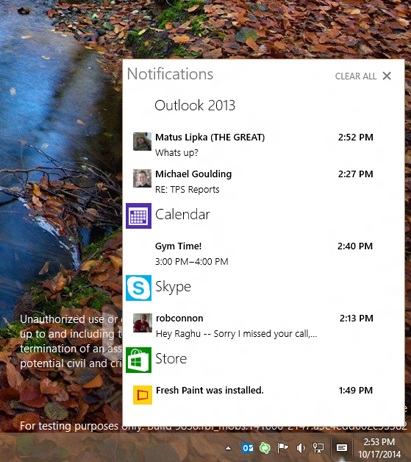Click the 2:52 PM timestamp
The width and height of the screenshot is (411, 462).
point(356,137)
